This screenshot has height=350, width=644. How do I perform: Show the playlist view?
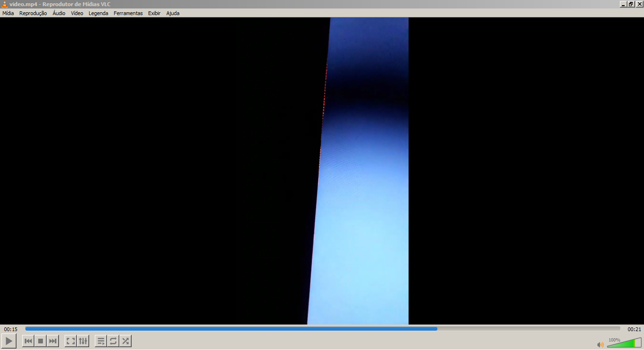(x=101, y=341)
